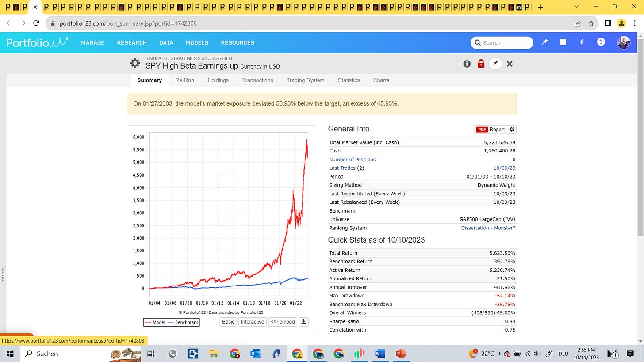Open the browser side panel icon
The width and height of the screenshot is (644, 362).
tap(608, 23)
